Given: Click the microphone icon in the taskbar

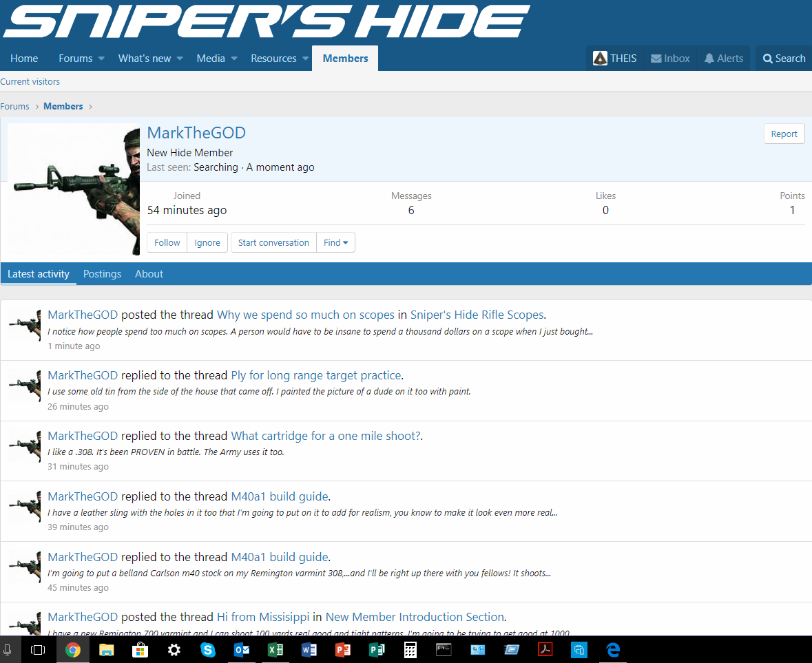Looking at the screenshot, I should [x=8, y=649].
